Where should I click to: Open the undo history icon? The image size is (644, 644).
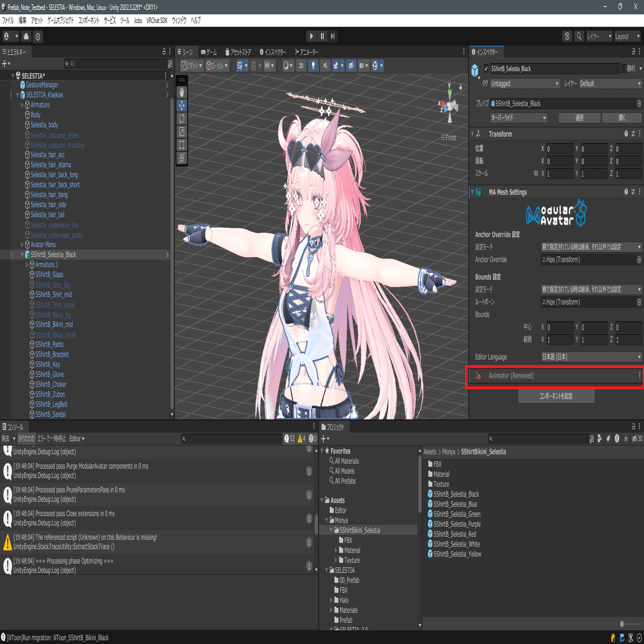tap(567, 36)
